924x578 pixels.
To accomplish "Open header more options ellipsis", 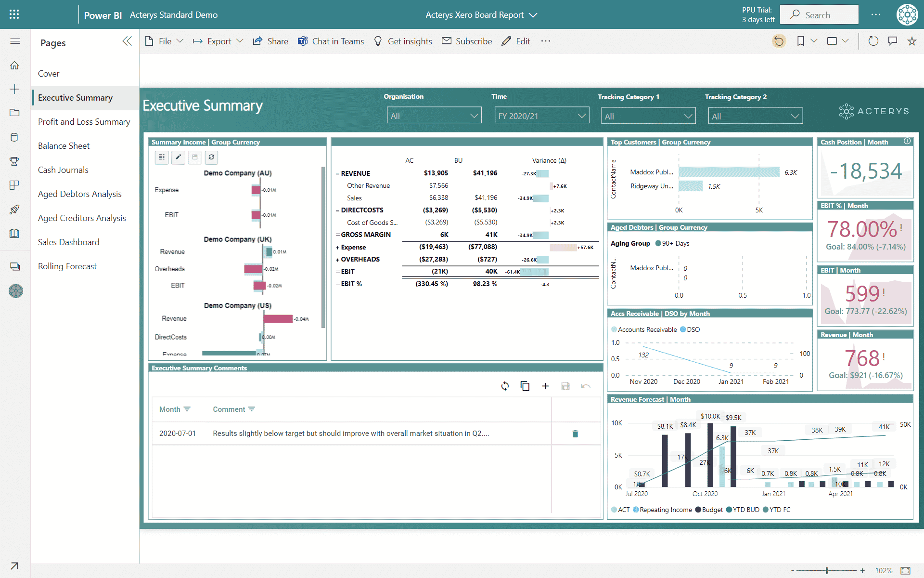I will [876, 14].
